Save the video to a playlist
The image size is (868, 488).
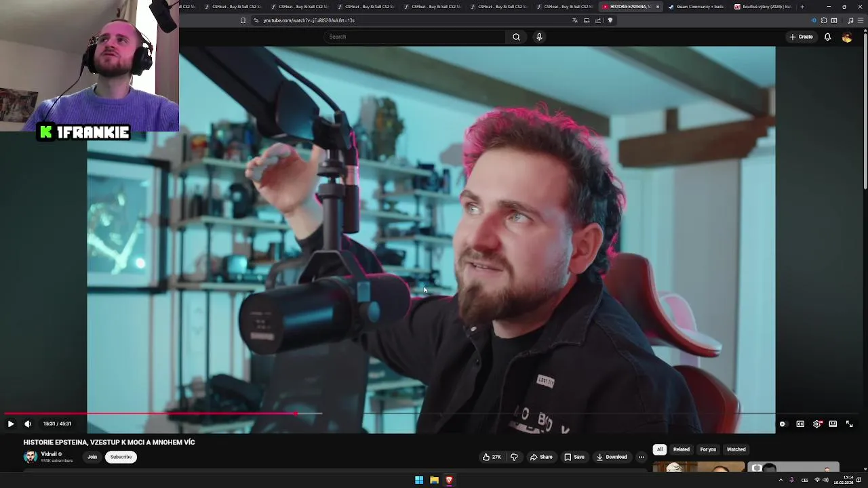click(x=574, y=457)
